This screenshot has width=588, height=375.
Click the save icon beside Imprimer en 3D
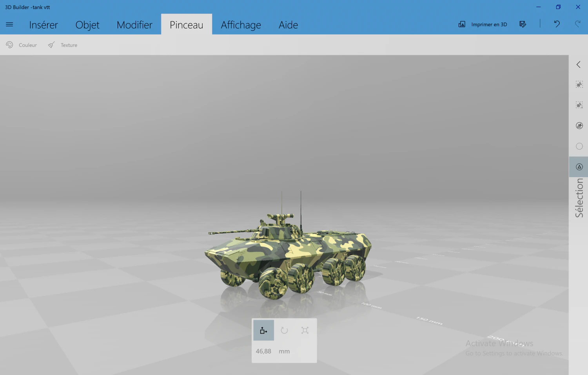523,24
